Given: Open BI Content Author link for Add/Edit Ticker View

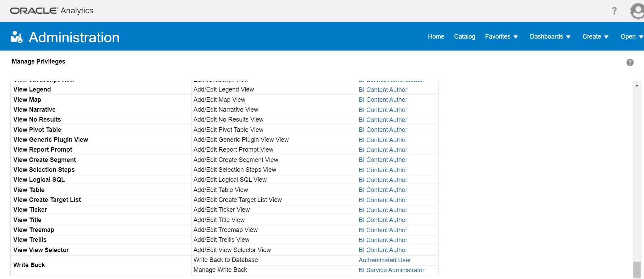Looking at the screenshot, I should (383, 210).
